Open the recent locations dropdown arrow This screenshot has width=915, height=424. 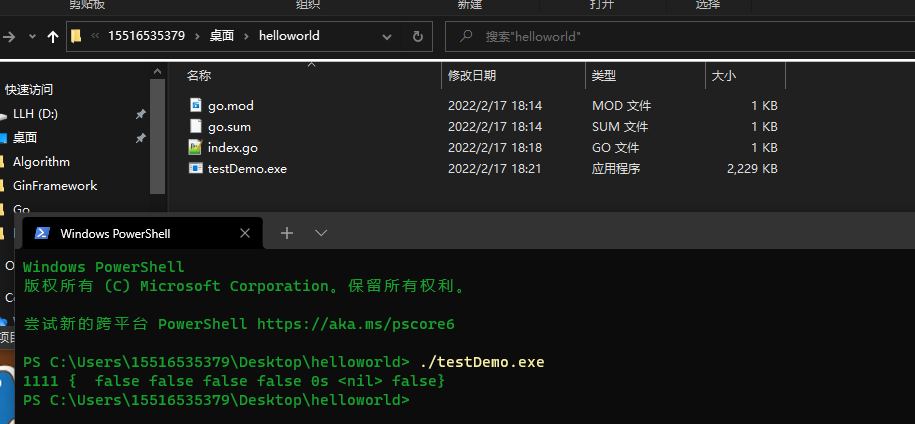pos(31,37)
